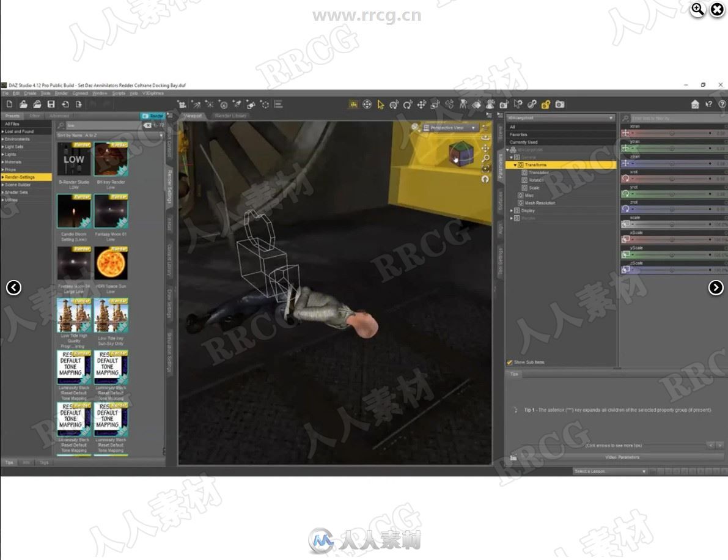Viewport: 728px width, 560px height.
Task: Click the content library search field
Action: click(103, 125)
